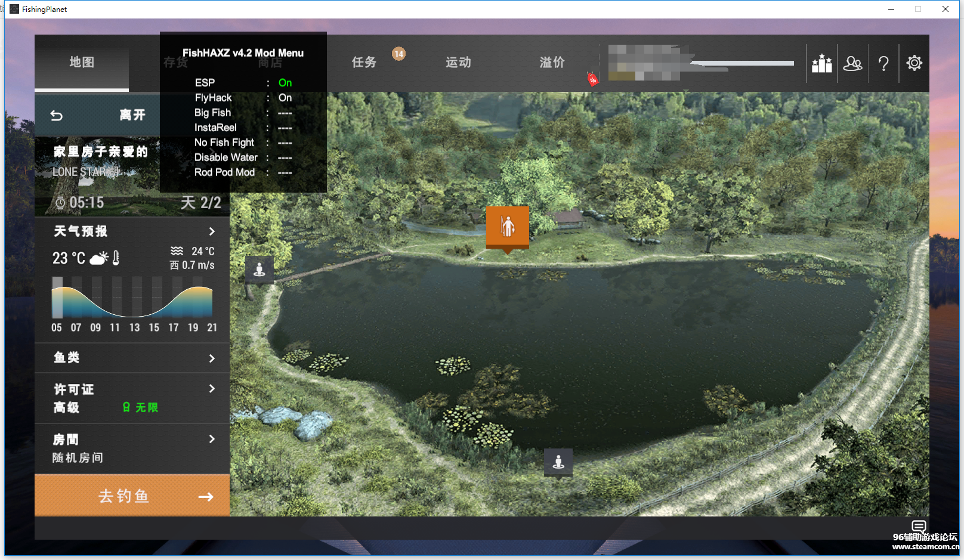
Task: Click the back arrow icon beside 离开
Action: [x=57, y=116]
